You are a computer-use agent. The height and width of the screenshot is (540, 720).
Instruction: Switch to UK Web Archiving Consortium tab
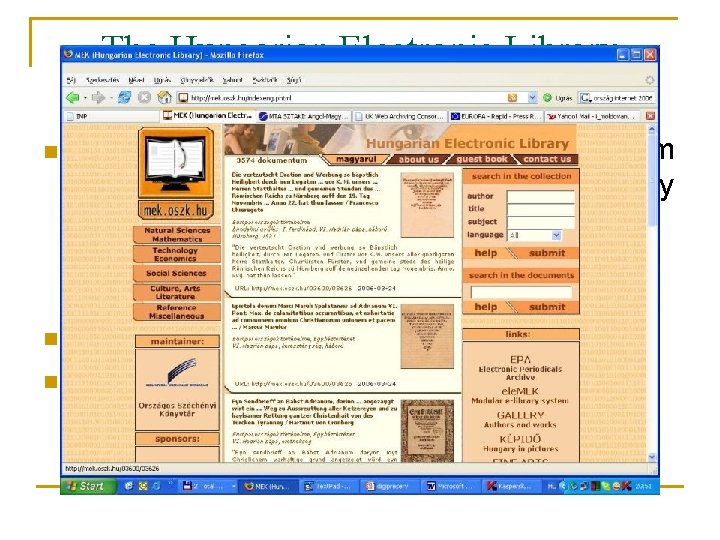pyautogui.click(x=399, y=116)
